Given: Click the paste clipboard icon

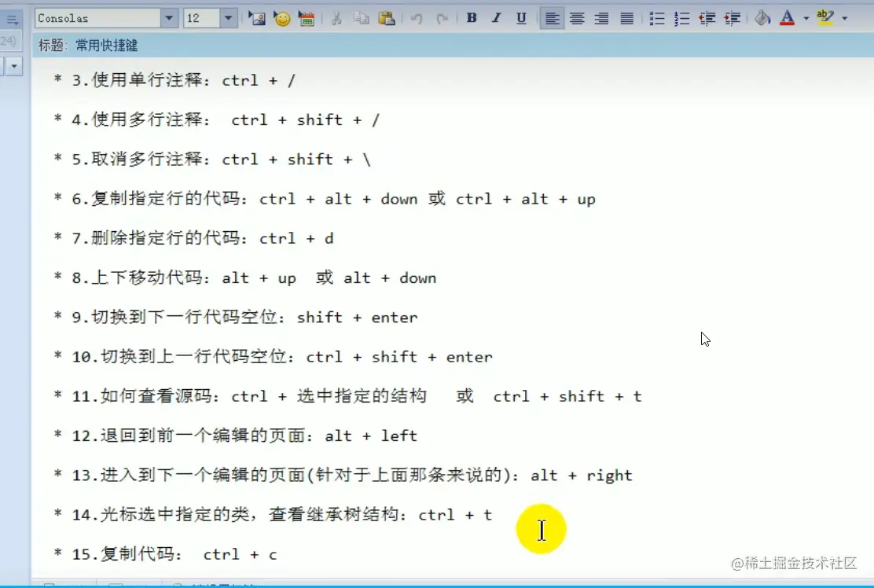Looking at the screenshot, I should (x=386, y=18).
